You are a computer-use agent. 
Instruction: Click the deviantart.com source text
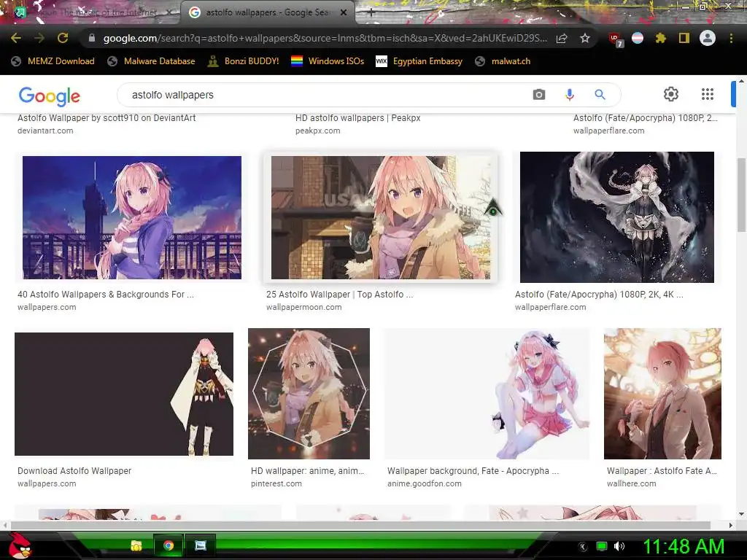(45, 131)
